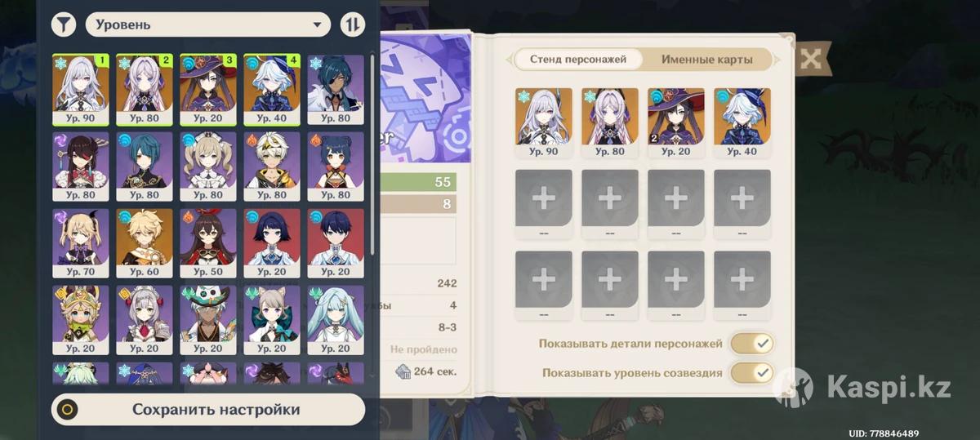
Task: Remove Ур. 80 character from showcase stand
Action: 610,122
